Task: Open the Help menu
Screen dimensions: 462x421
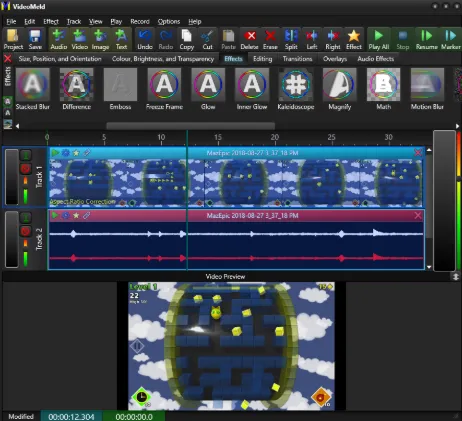Action: (195, 21)
